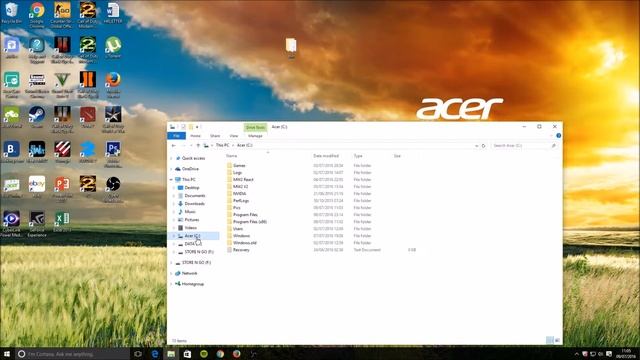Launch the Counter-Strike Global Offensive shortcut
640x360 pixels.
pyautogui.click(x=62, y=14)
